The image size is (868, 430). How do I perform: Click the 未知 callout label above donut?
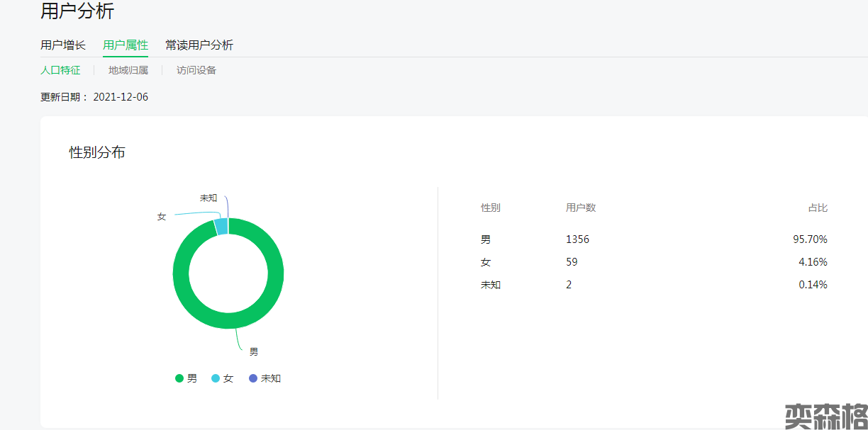(208, 198)
